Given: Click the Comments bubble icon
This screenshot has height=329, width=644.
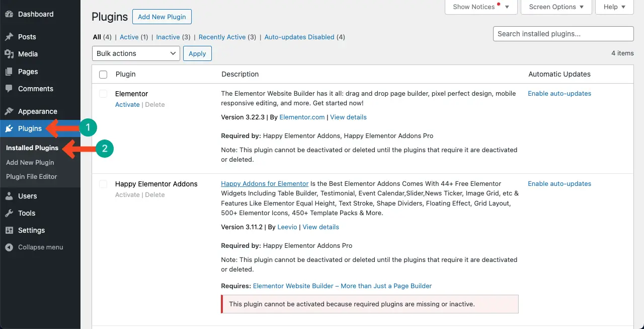Looking at the screenshot, I should pyautogui.click(x=9, y=89).
